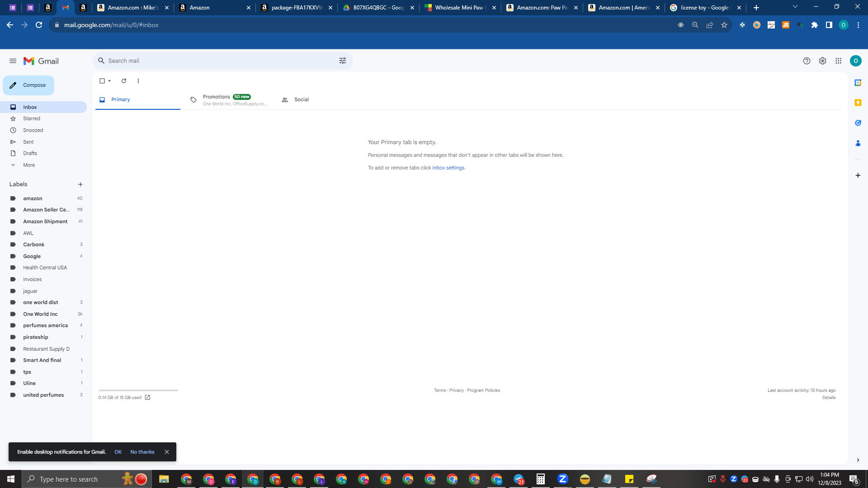Focus the browser address bar URL
Image resolution: width=868 pixels, height=488 pixels.
tap(111, 25)
